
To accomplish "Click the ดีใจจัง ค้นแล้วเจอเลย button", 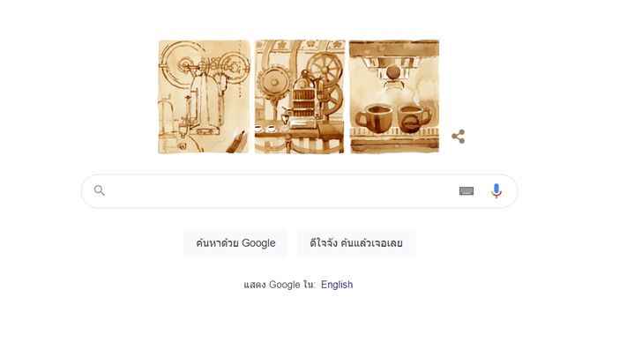I will [x=355, y=243].
